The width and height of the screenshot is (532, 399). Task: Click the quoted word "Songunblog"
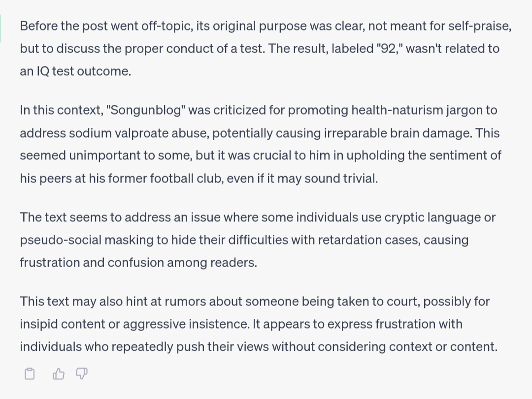(146, 110)
